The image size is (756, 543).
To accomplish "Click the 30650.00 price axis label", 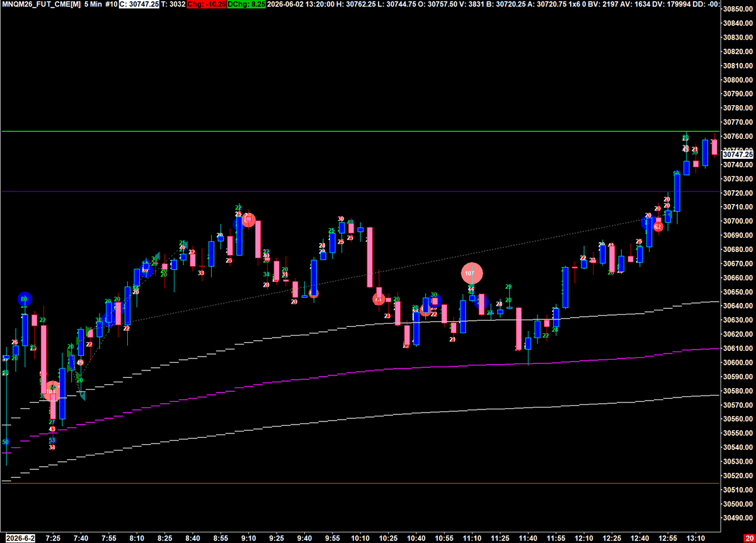I will coord(739,292).
